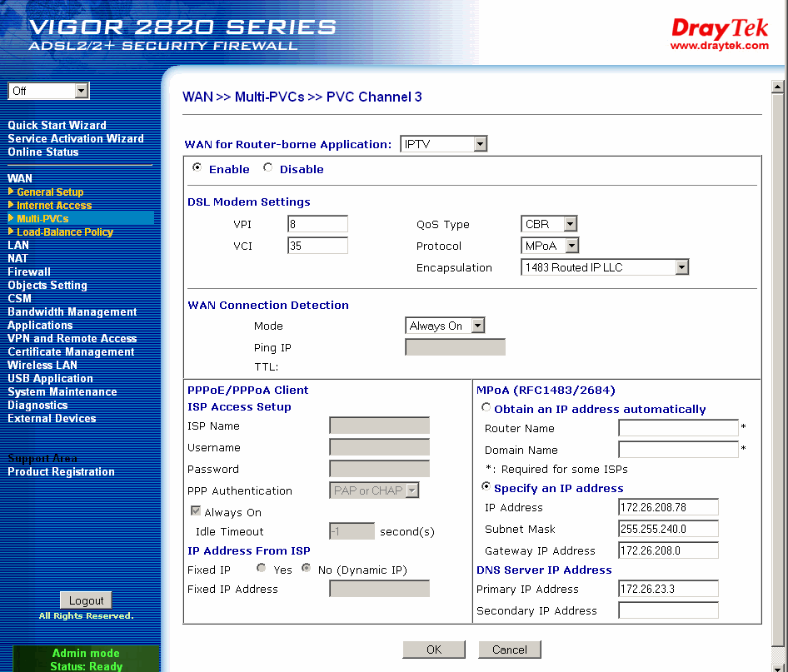The height and width of the screenshot is (672, 788).
Task: Open Certificate Management menu
Action: pos(71,352)
